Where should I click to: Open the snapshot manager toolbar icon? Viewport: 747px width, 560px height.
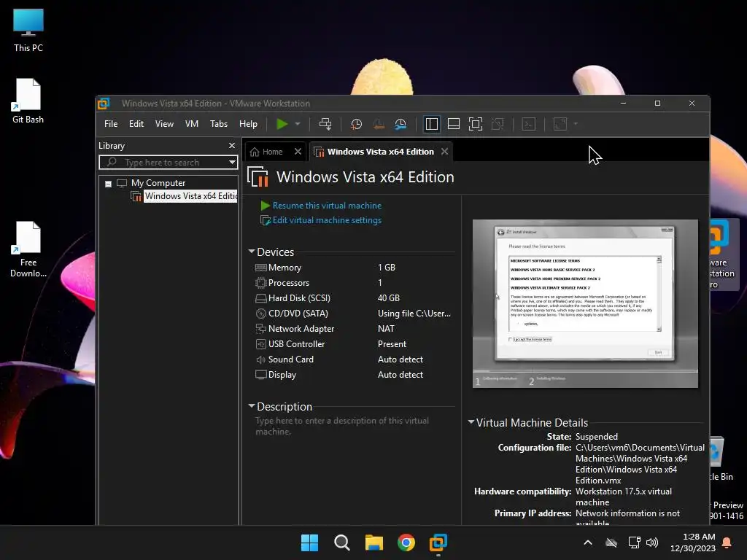pyautogui.click(x=400, y=124)
